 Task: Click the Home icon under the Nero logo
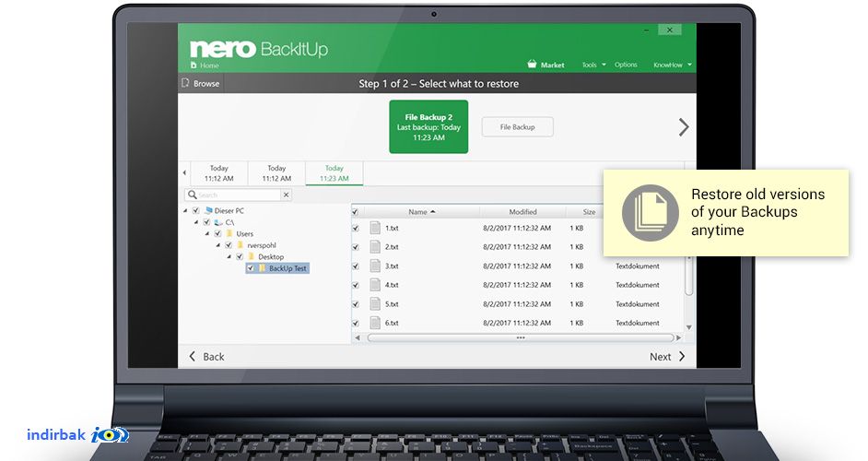coord(194,65)
